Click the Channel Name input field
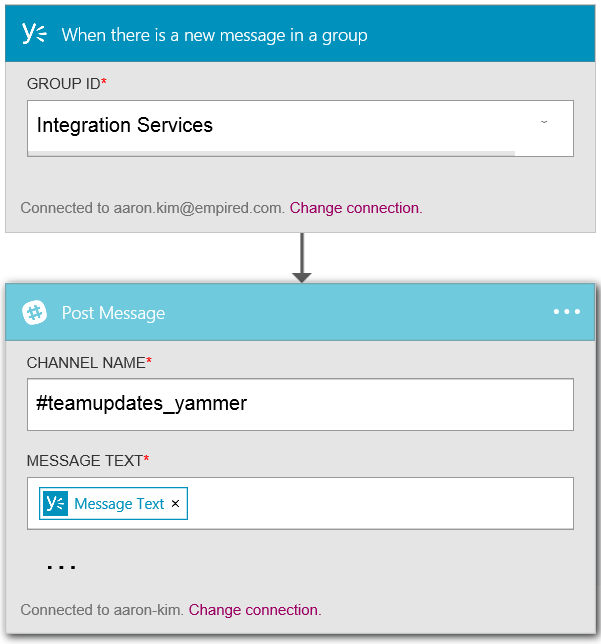This screenshot has height=644, width=601. click(x=300, y=405)
